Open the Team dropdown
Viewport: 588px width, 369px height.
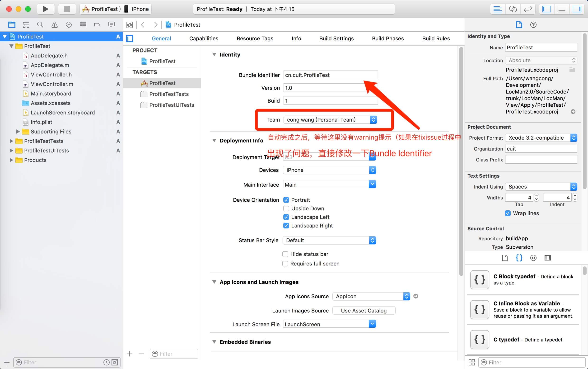(330, 120)
